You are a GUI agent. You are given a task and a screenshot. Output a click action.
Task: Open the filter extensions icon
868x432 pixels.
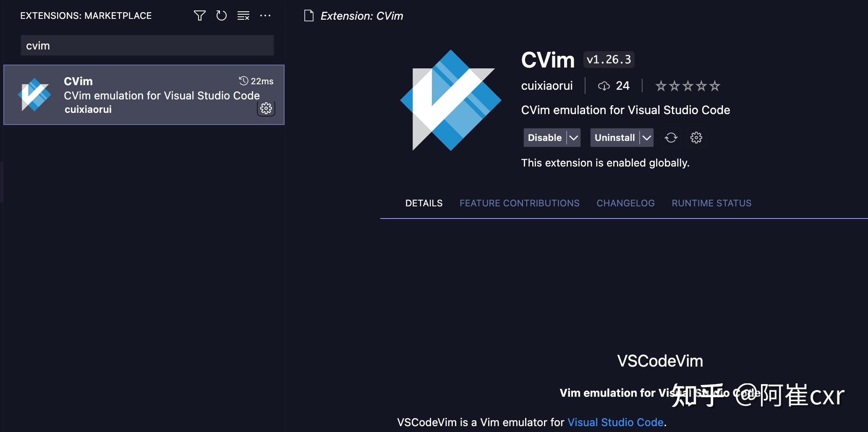pyautogui.click(x=199, y=16)
